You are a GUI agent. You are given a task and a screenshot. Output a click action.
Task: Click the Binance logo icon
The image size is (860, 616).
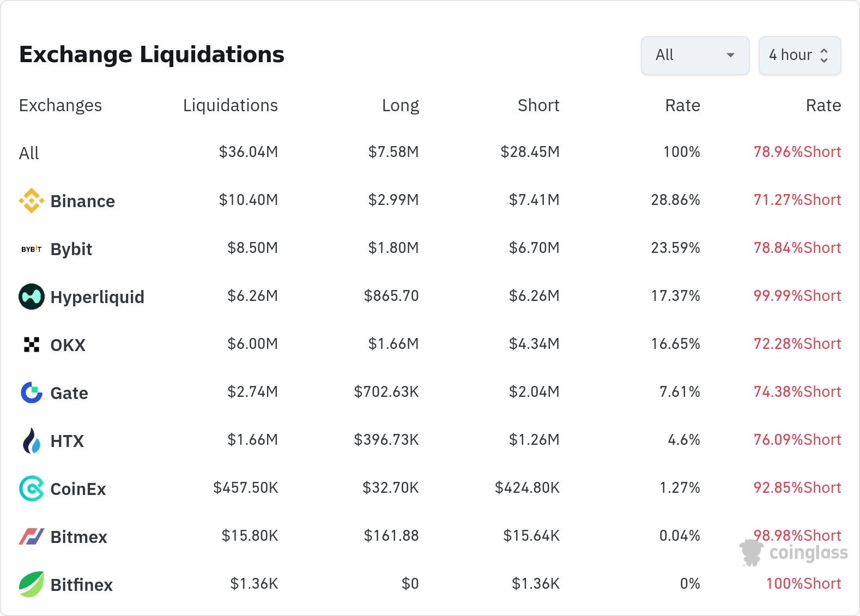(32, 201)
